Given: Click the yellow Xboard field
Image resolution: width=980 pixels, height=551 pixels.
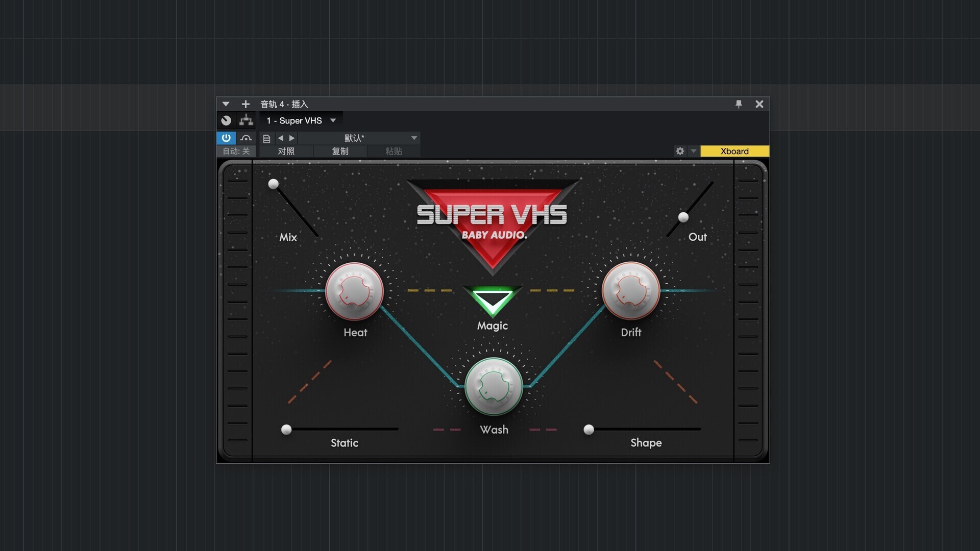Looking at the screenshot, I should coord(734,151).
